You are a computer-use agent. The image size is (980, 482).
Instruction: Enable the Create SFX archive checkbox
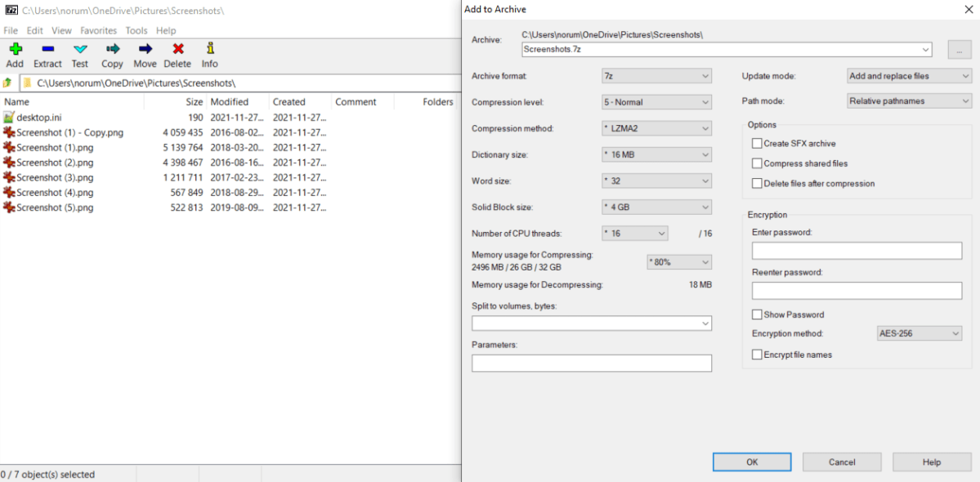coord(757,142)
